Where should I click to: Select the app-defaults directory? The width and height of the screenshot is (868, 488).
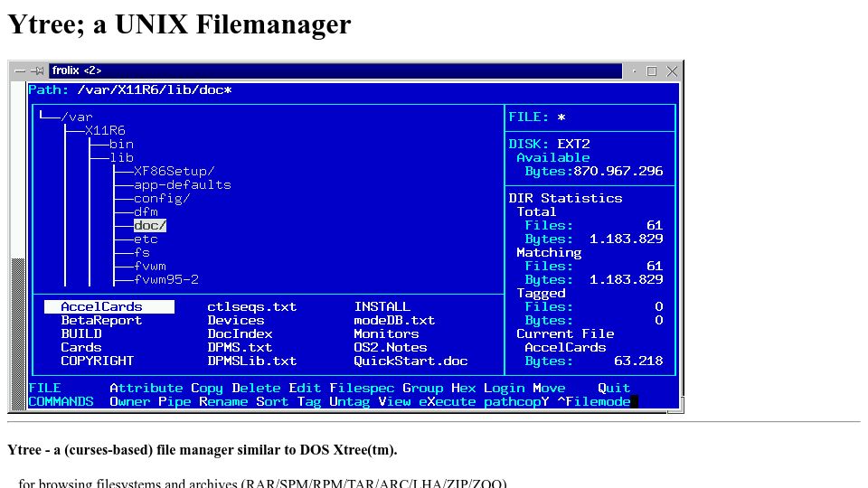click(182, 184)
